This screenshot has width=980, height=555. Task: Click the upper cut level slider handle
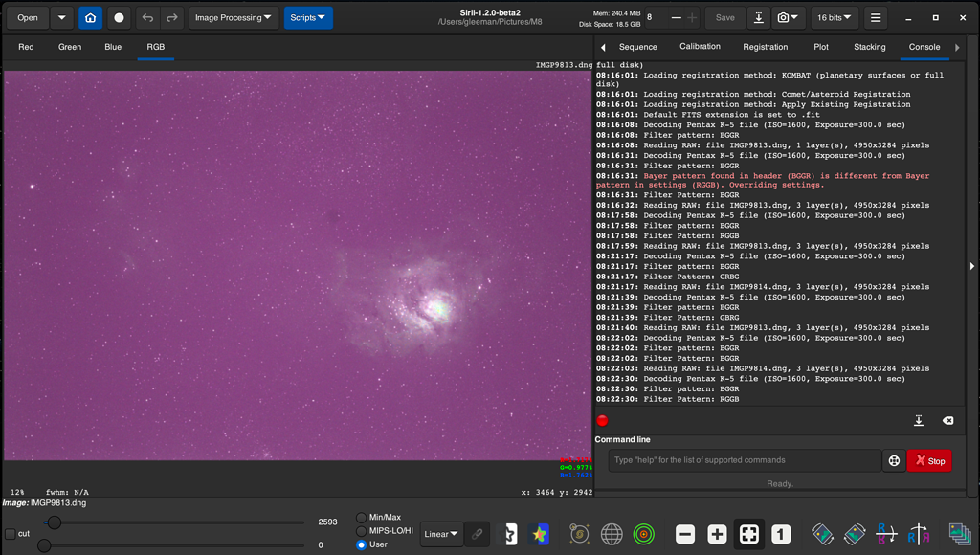tap(55, 522)
